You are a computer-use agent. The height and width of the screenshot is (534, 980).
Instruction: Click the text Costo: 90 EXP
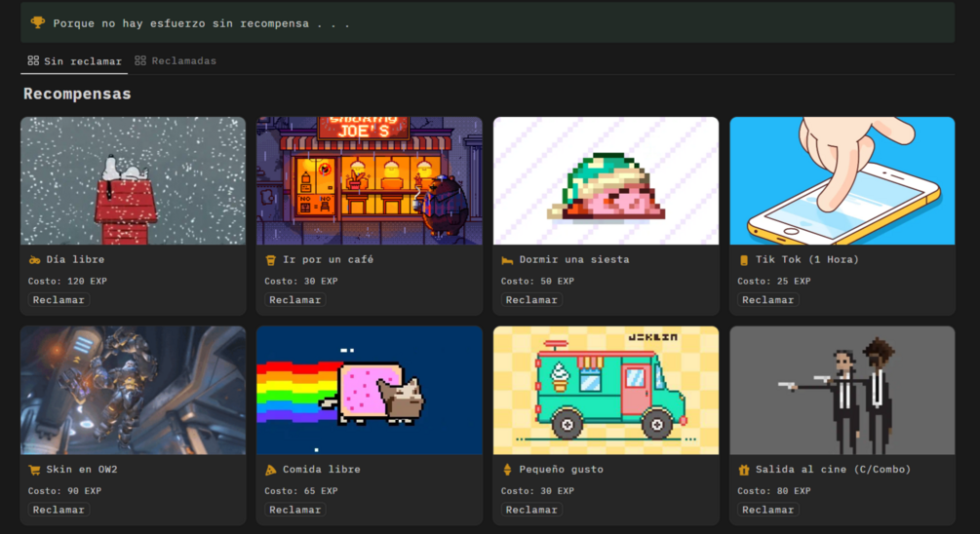click(64, 491)
